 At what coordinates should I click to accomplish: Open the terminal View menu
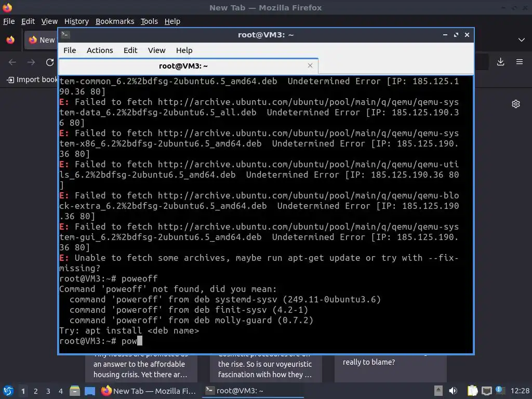(x=156, y=50)
